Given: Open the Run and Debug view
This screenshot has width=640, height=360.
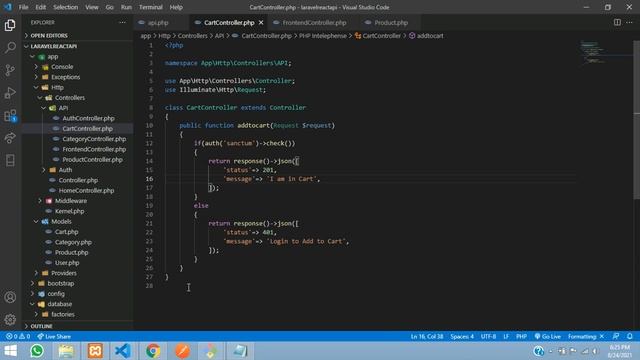Looking at the screenshot, I should (x=10, y=93).
